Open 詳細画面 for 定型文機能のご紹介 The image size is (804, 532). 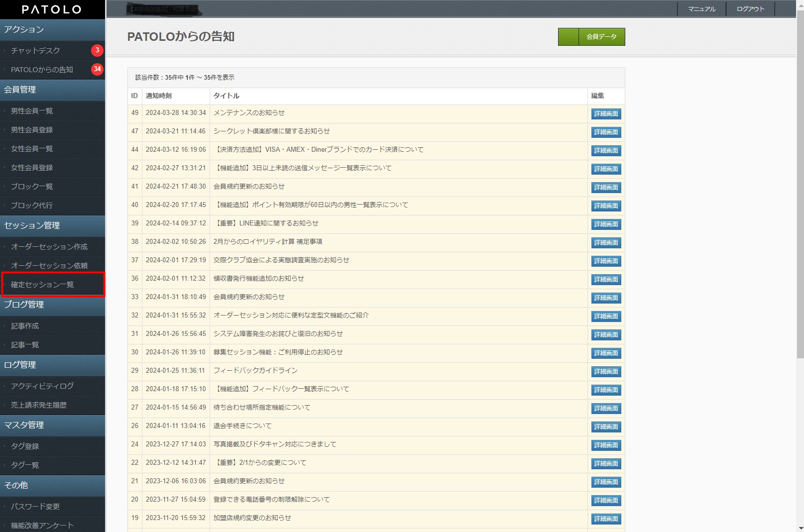point(606,317)
